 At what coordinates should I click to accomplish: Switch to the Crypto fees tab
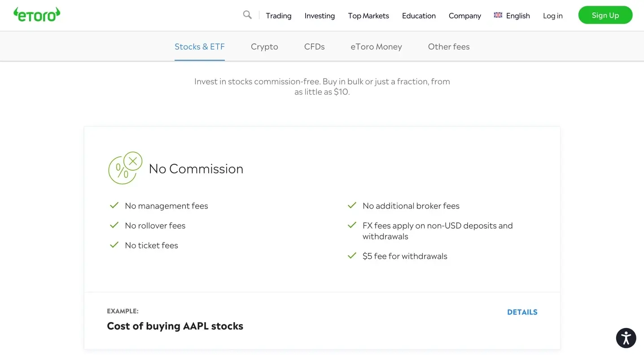[x=264, y=47]
